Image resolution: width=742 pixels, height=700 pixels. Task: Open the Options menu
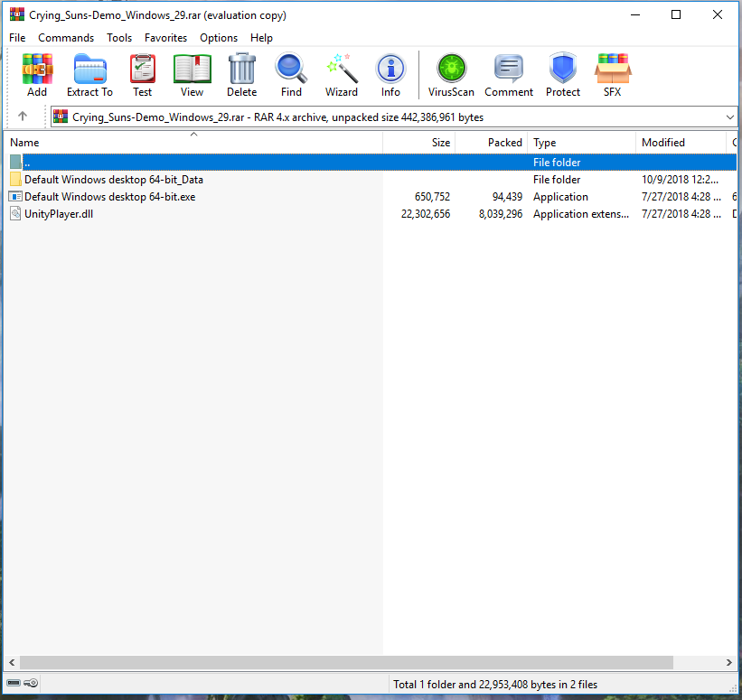pos(219,38)
